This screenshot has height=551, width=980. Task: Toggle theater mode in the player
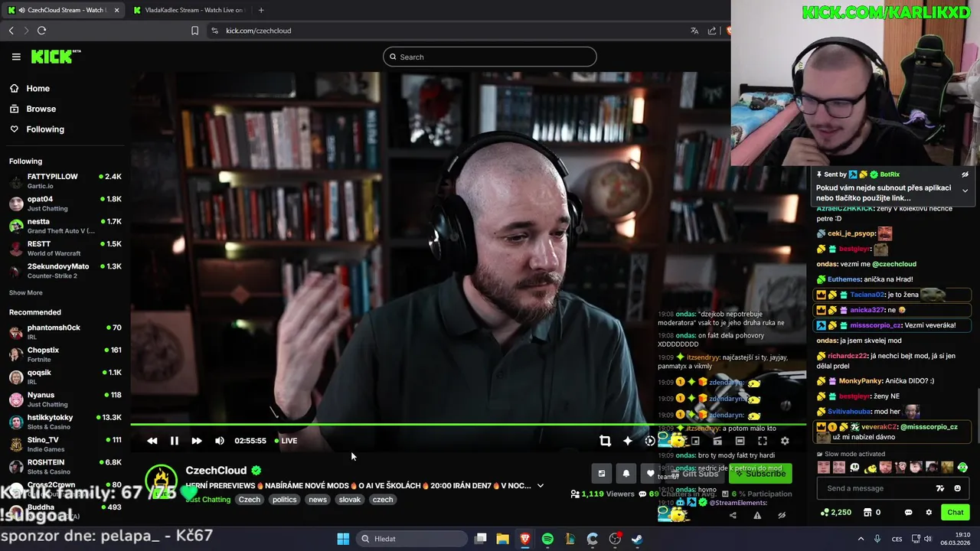[740, 441]
